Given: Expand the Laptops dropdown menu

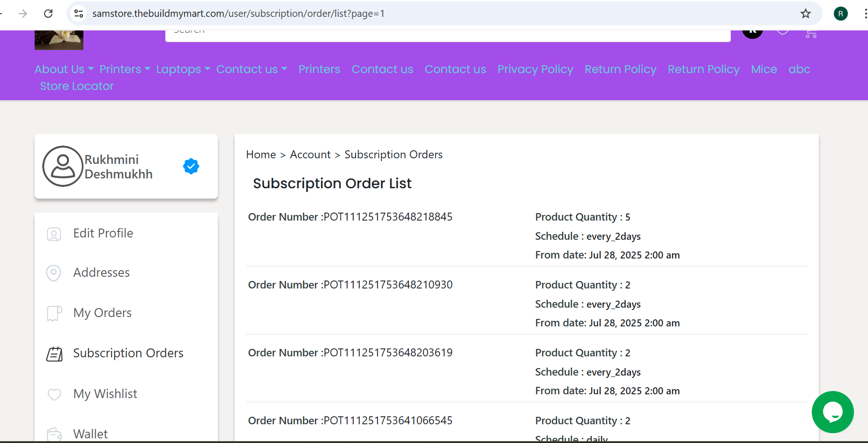Looking at the screenshot, I should tap(183, 69).
